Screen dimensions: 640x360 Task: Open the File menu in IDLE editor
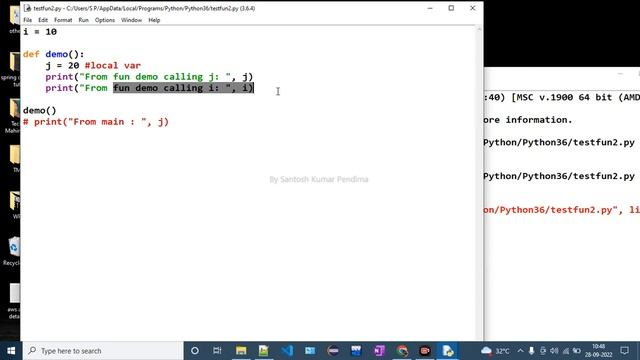click(x=27, y=20)
